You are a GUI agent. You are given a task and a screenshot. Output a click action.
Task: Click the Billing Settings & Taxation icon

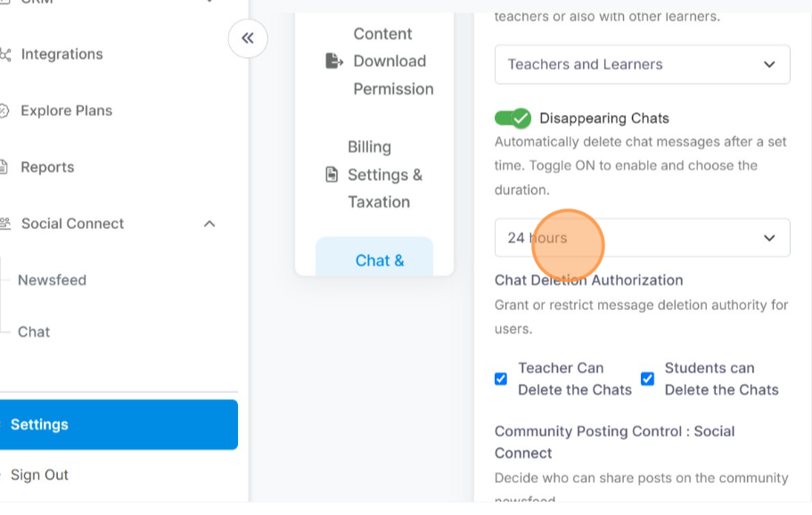pyautogui.click(x=332, y=175)
